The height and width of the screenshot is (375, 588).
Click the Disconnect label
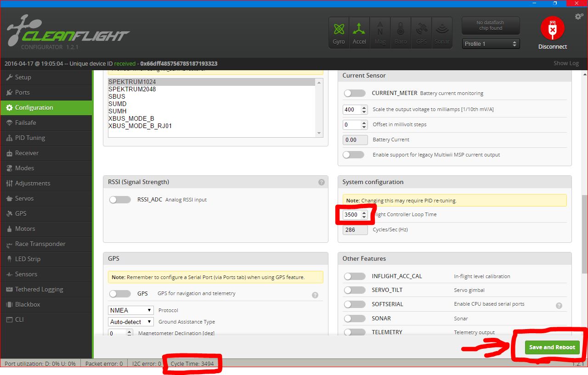tap(553, 46)
